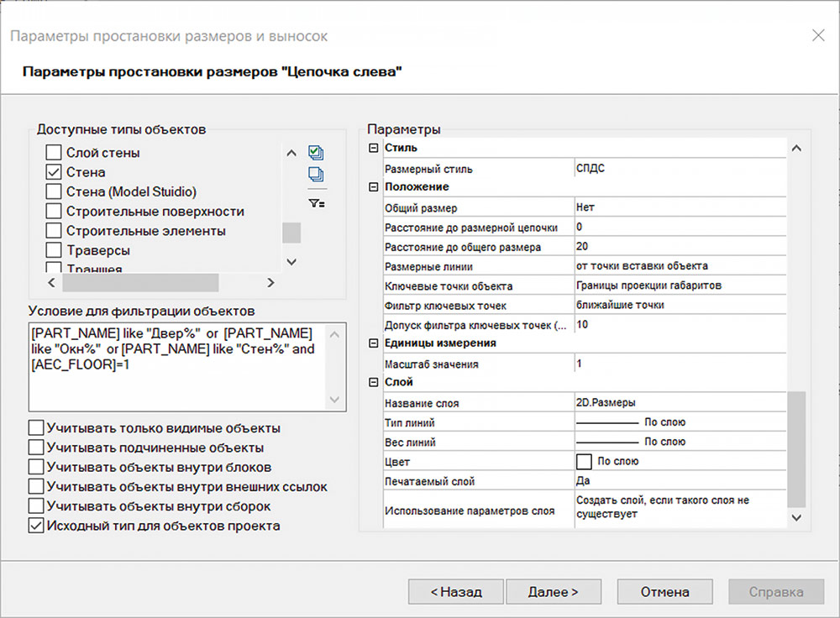
Task: Click the select all object types icon
Action: [x=316, y=153]
